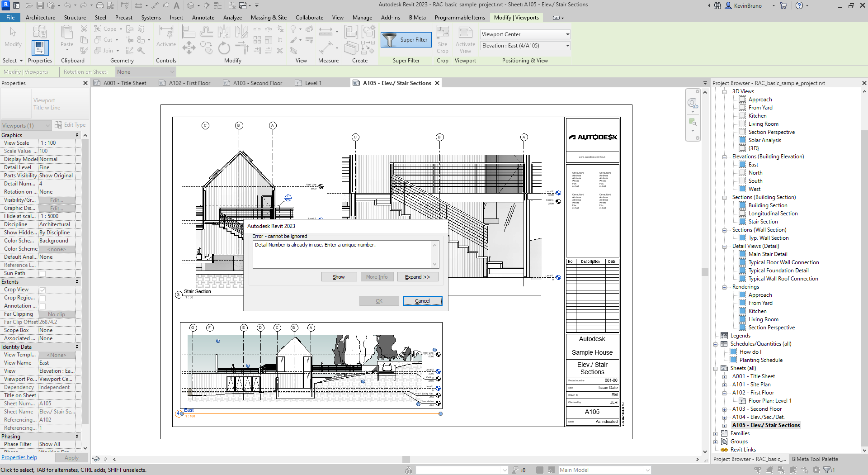Select the Text tool 'A' in quick access toolbar
Screen dimensions: 868x475
click(176, 5)
